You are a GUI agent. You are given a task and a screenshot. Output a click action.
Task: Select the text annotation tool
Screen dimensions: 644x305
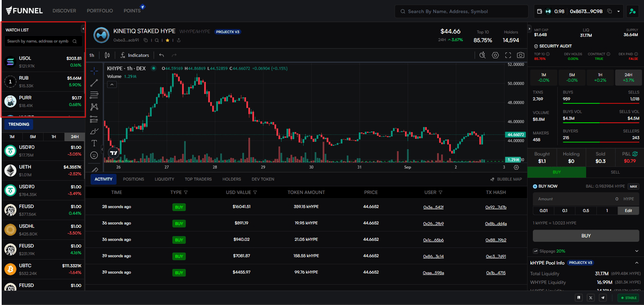94,143
